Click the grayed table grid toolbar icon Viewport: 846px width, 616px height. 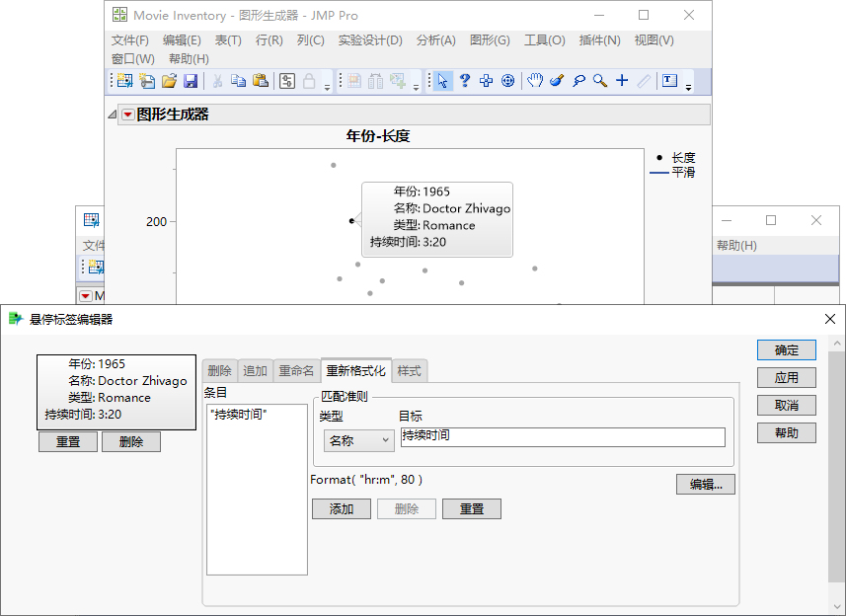354,81
